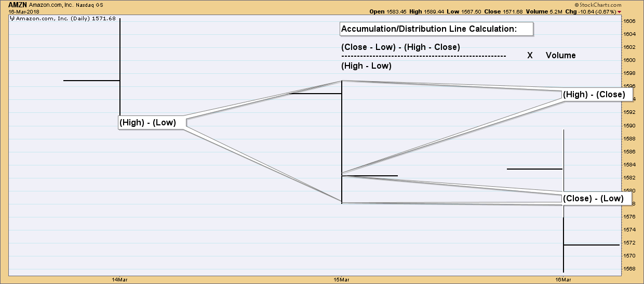Click the AMZN ticker symbol
Screen dimensions: 644x284
pos(17,4)
